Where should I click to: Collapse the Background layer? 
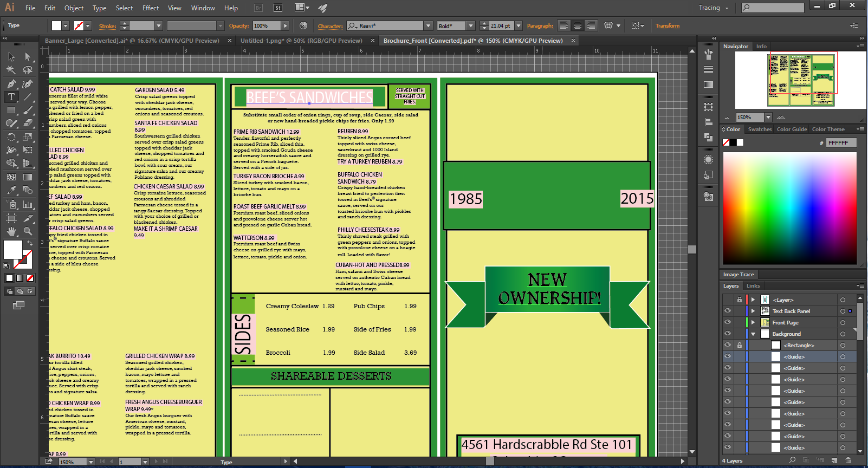pos(753,334)
